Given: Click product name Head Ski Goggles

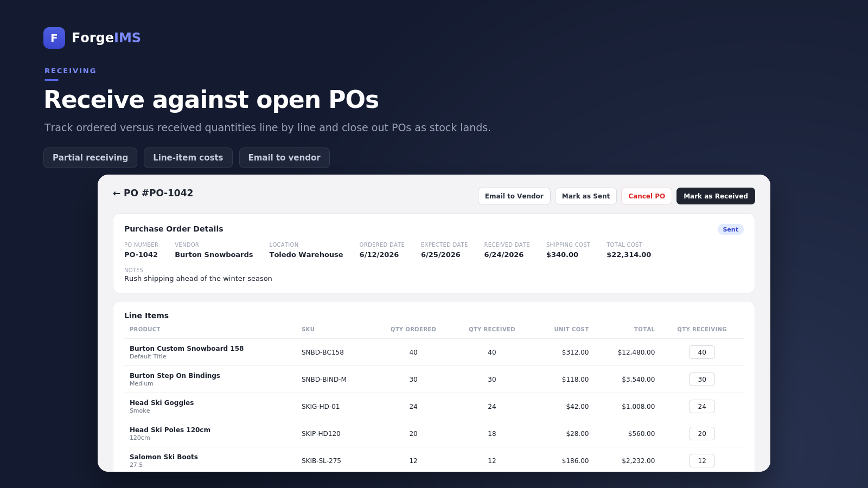Looking at the screenshot, I should pos(162,403).
